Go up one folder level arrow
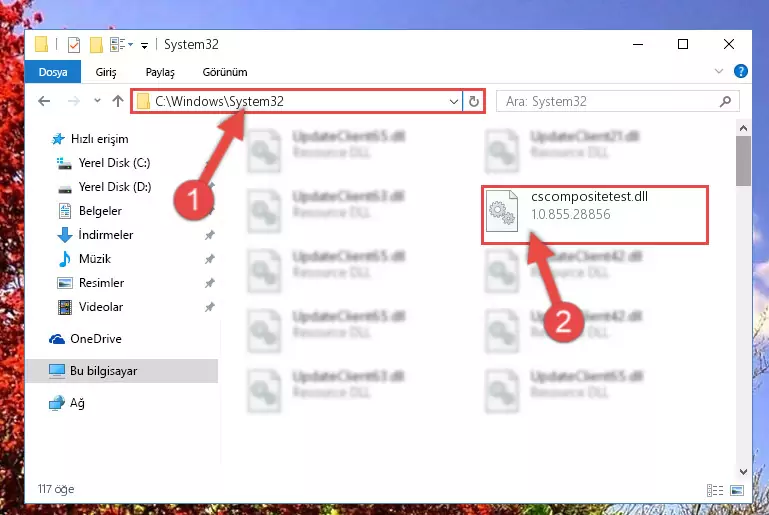Image resolution: width=769 pixels, height=515 pixels. point(118,102)
